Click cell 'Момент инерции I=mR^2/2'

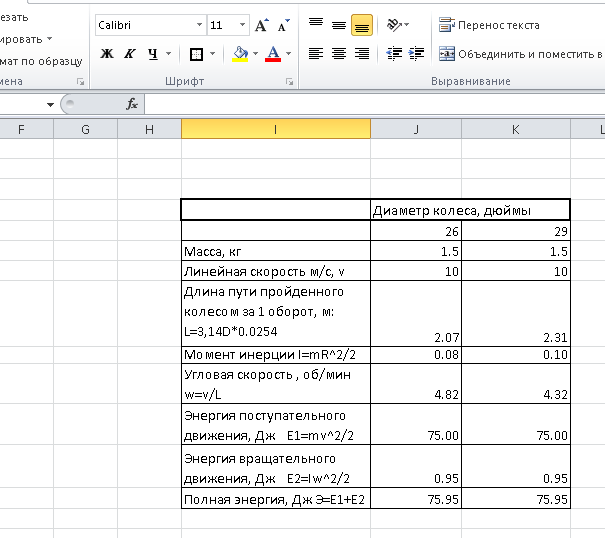click(x=275, y=355)
